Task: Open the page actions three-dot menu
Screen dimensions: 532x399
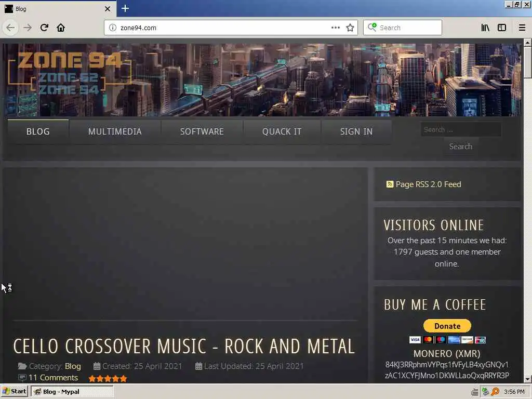Action: tap(335, 28)
